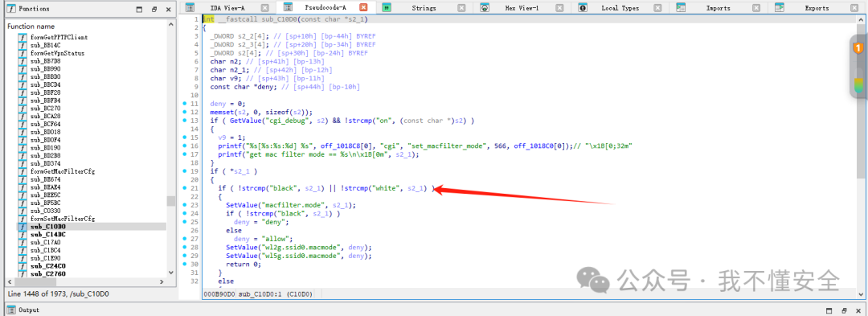Click the Output panel title icon

point(10,310)
